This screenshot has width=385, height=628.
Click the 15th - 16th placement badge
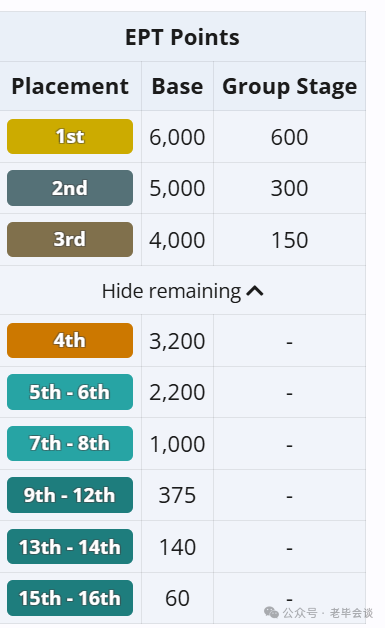[x=70, y=598]
